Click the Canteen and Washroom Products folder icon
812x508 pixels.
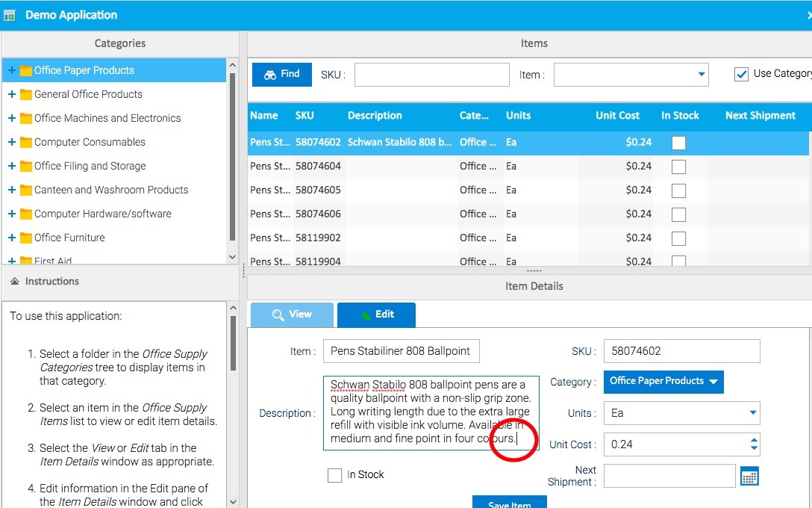coord(26,190)
